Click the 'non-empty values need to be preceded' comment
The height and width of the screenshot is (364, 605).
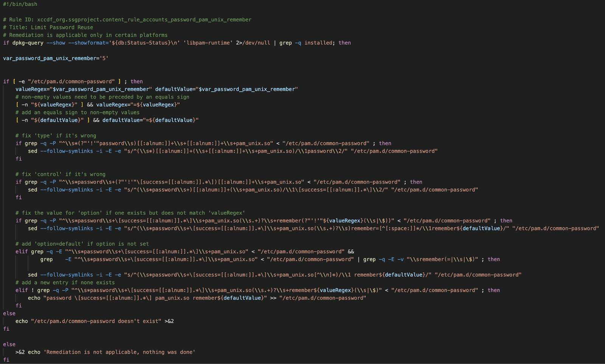tap(102, 97)
